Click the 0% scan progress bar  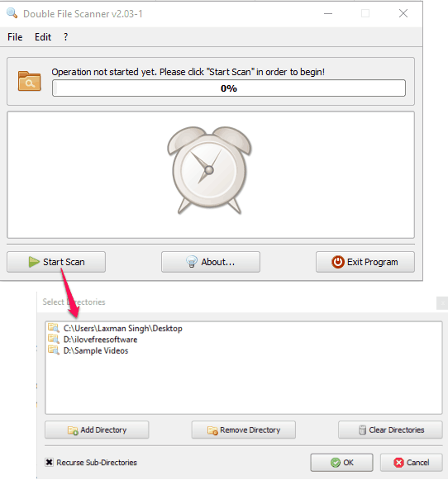pos(229,88)
